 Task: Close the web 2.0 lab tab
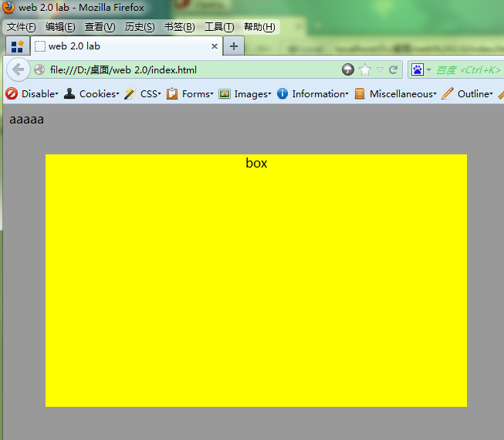[x=215, y=46]
